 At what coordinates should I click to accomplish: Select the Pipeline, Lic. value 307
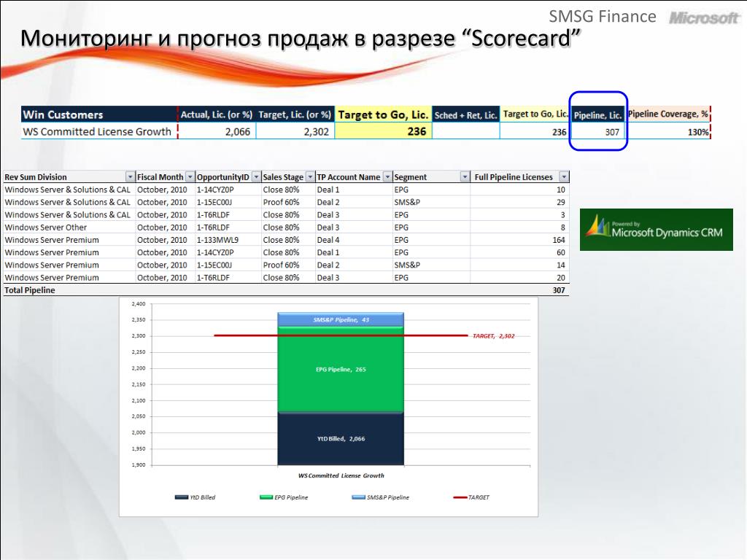pyautogui.click(x=612, y=132)
